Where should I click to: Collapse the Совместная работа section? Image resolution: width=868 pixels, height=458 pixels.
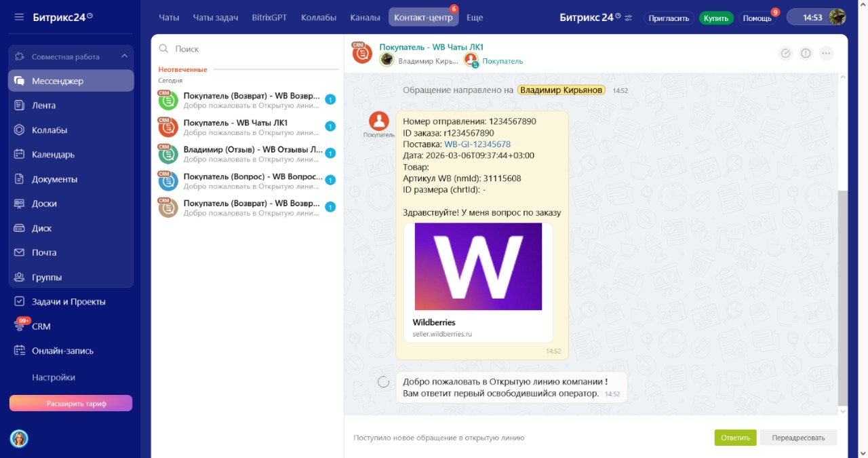coord(124,56)
